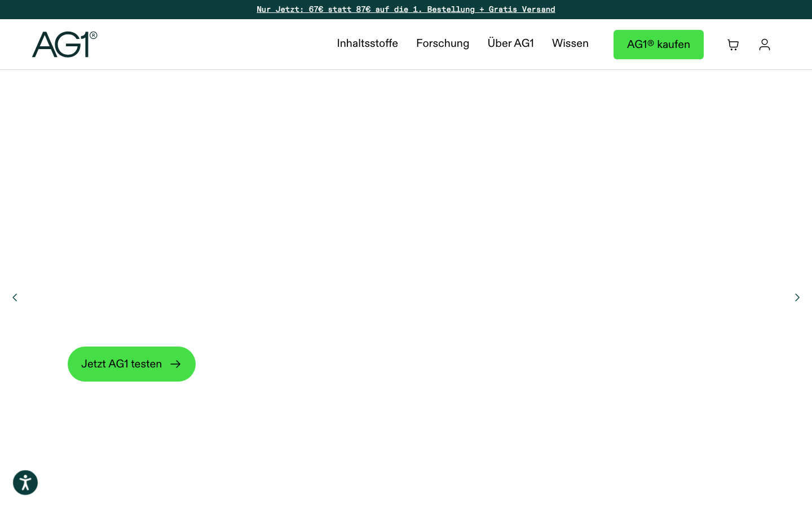The image size is (812, 508).
Task: Click the AG1® kaufen button
Action: tap(659, 45)
